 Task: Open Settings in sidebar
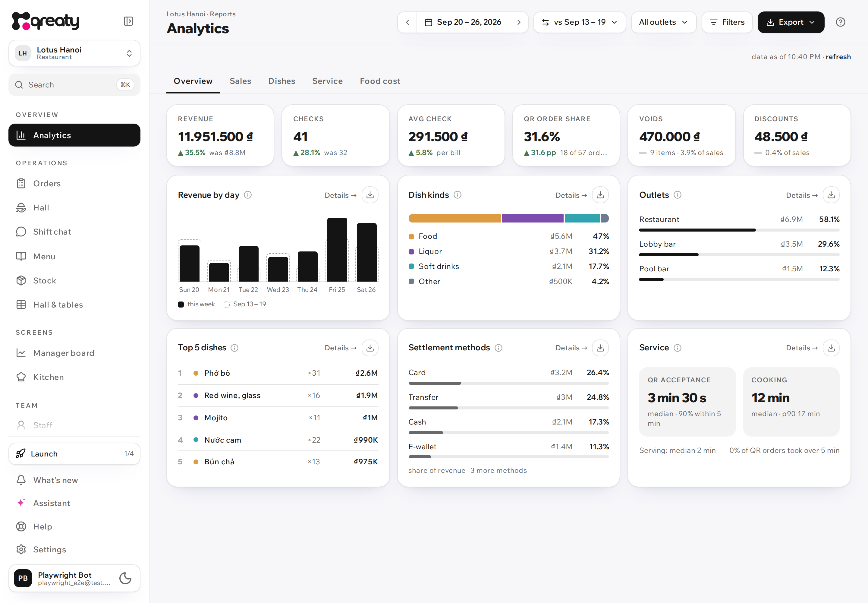coord(74,550)
